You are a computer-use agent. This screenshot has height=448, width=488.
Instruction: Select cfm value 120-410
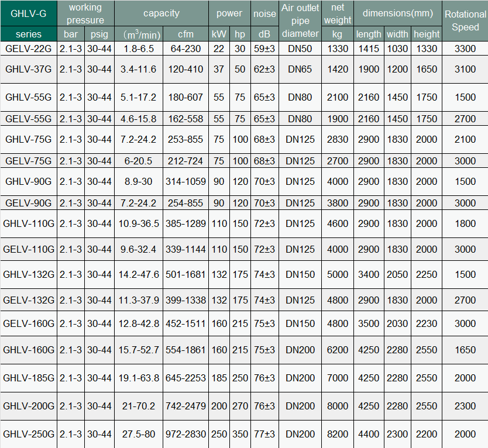[x=185, y=69]
